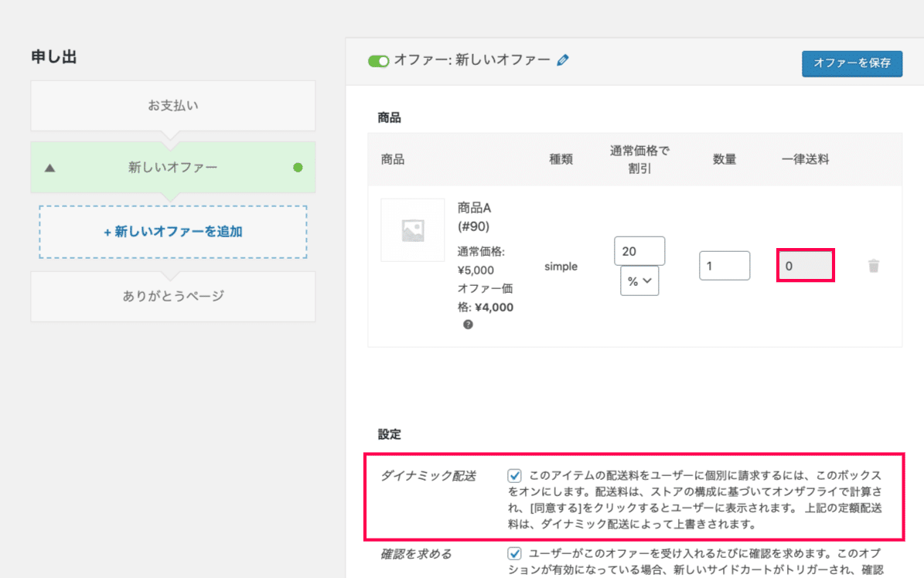
Task: Click the ダイナミック配送 setting label
Action: coord(428,475)
